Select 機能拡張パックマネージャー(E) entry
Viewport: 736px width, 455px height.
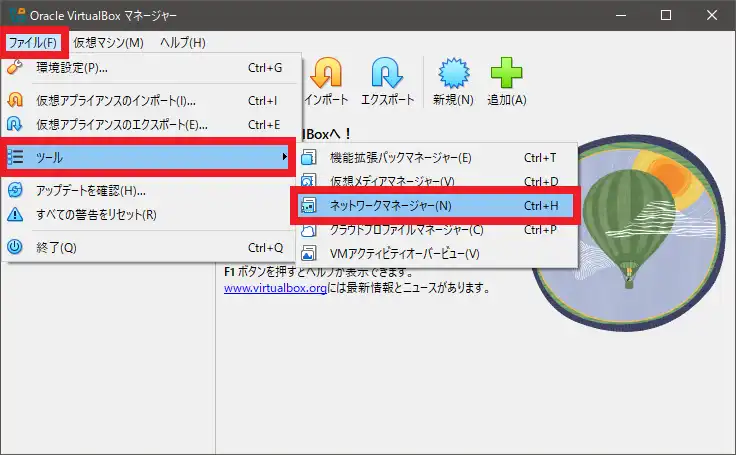pyautogui.click(x=400, y=157)
